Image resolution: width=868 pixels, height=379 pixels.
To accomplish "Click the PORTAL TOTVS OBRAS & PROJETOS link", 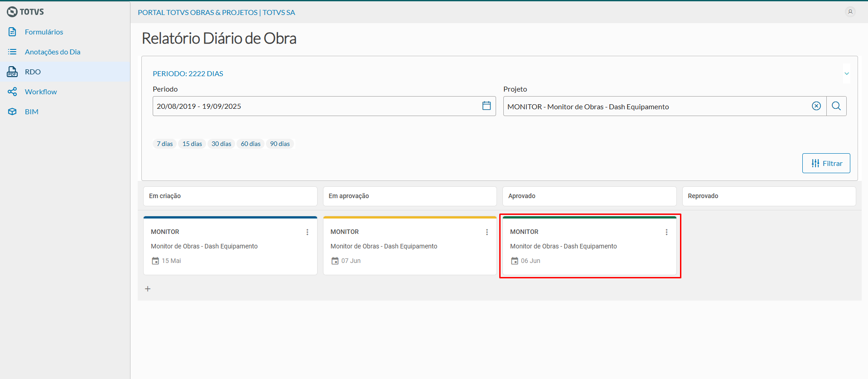I will click(216, 12).
